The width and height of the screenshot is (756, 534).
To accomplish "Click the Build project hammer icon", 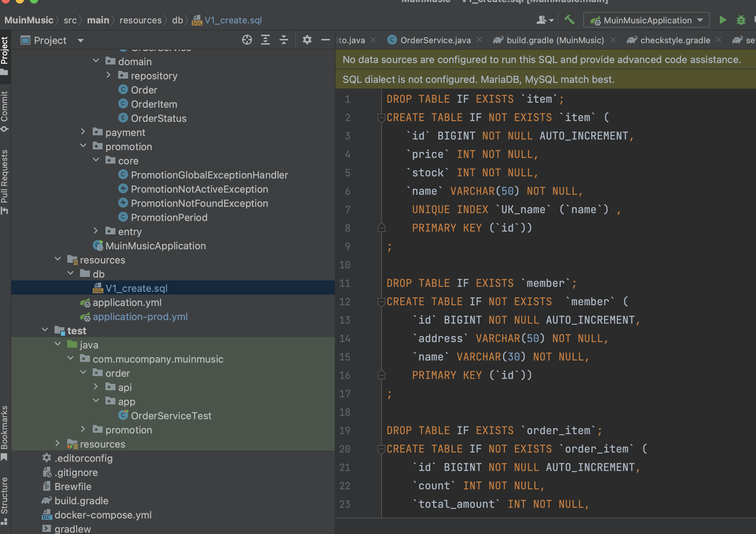I will (569, 20).
